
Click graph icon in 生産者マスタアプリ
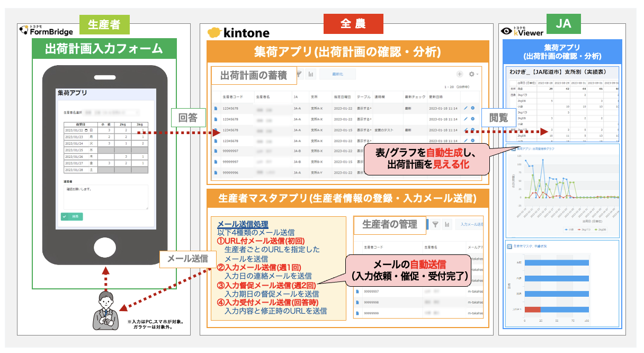447,224
